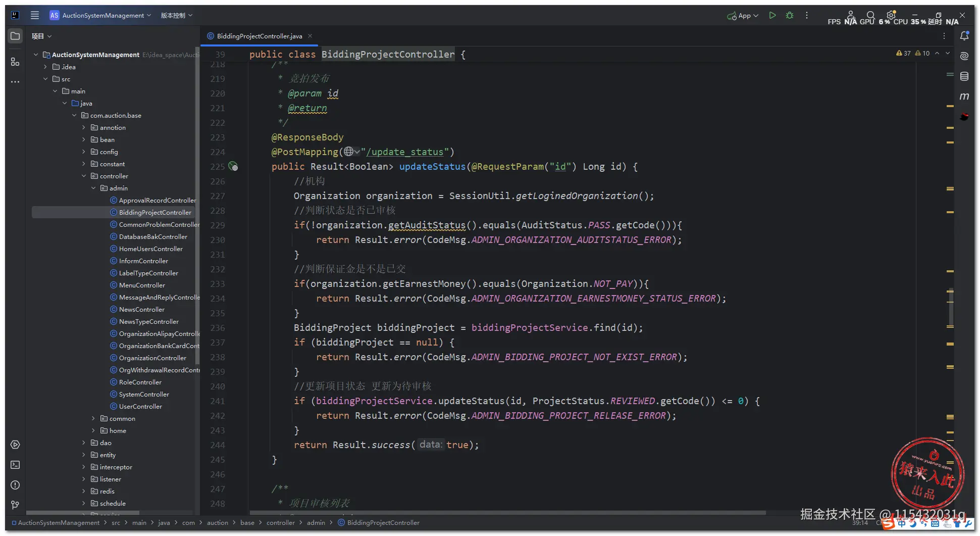Start debugging the App configuration
The image size is (980, 536).
click(x=790, y=15)
